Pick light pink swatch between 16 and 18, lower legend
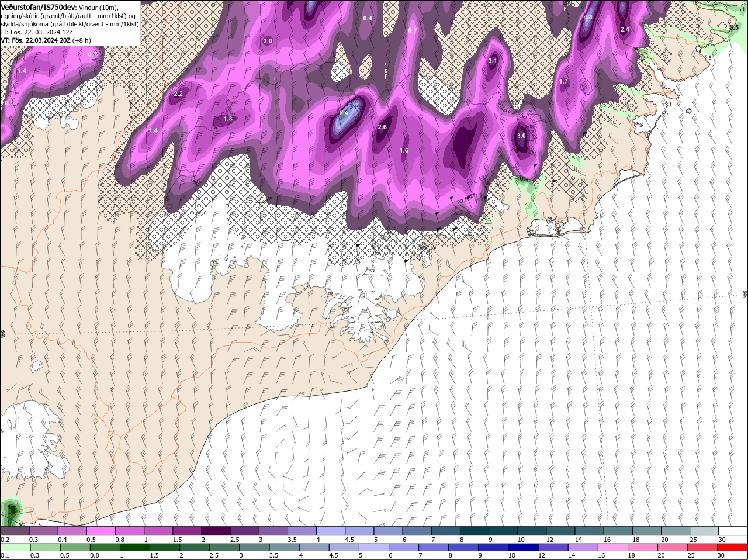Viewport: 748px width, 560px height. pyautogui.click(x=613, y=547)
